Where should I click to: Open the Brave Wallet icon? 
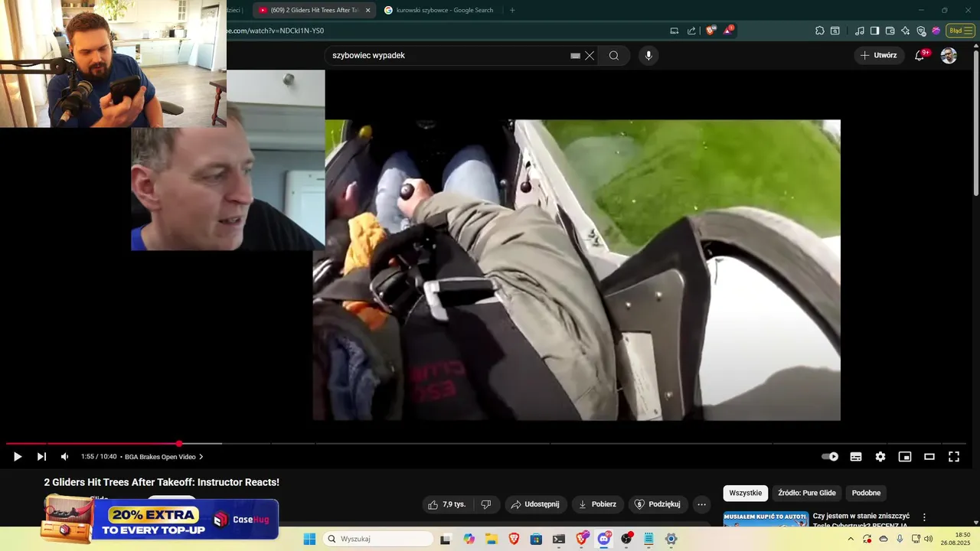(x=890, y=31)
